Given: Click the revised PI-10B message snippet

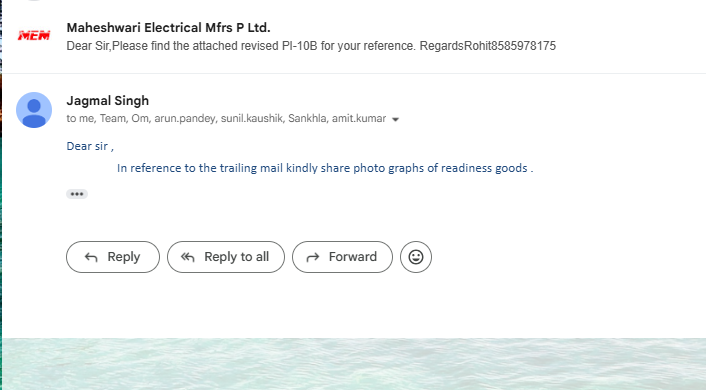Looking at the screenshot, I should 311,46.
